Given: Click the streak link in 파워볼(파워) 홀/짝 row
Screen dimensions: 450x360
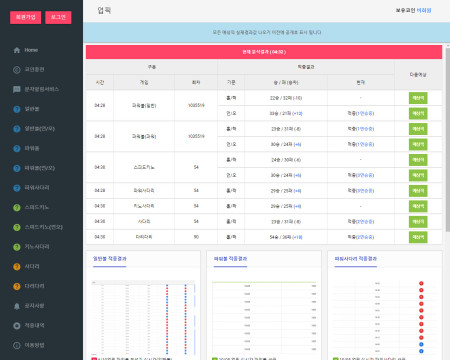Looking at the screenshot, I should pyautogui.click(x=365, y=129).
